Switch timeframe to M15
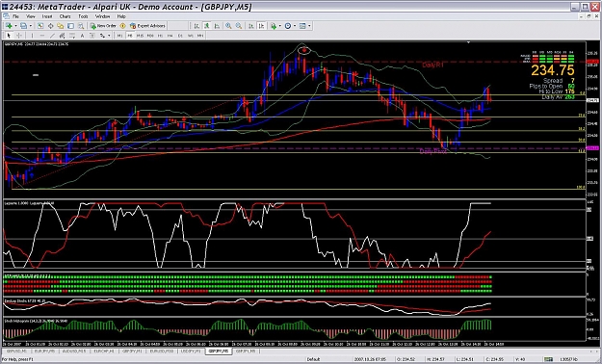602x364 pixels. (140, 36)
